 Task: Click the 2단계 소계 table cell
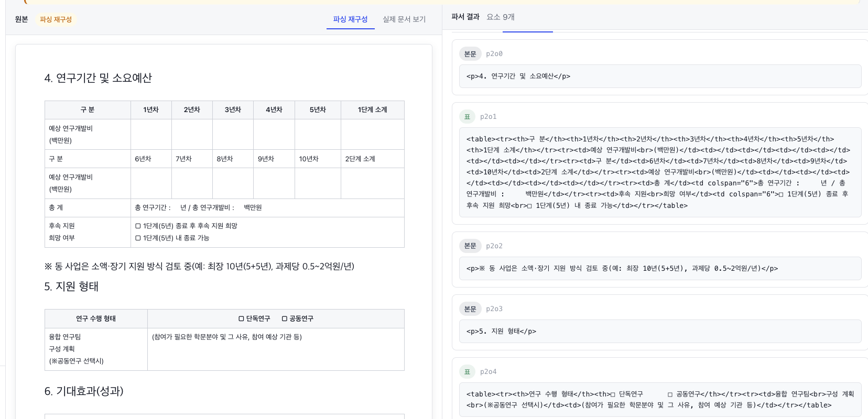tap(373, 159)
